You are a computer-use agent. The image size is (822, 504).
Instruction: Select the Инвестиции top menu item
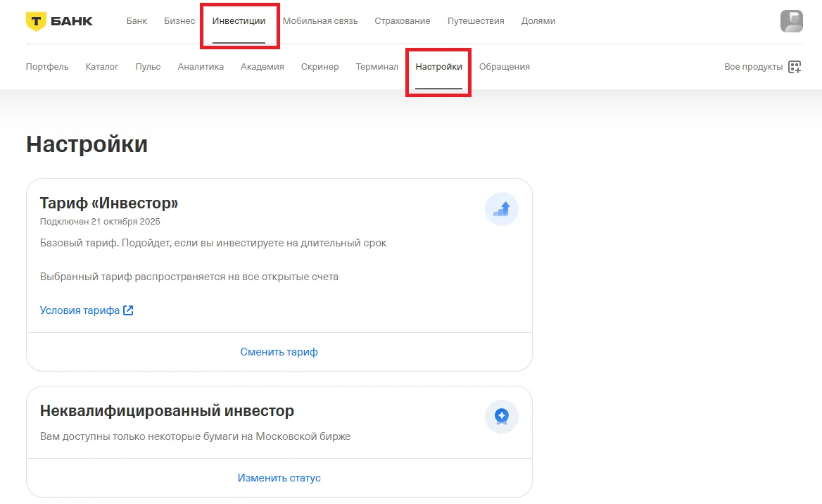click(x=239, y=21)
